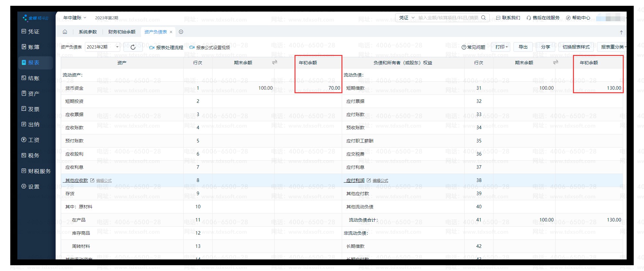Open the 凭证 module in sidebar
Viewport: 644px width, 271px height.
[x=33, y=32]
